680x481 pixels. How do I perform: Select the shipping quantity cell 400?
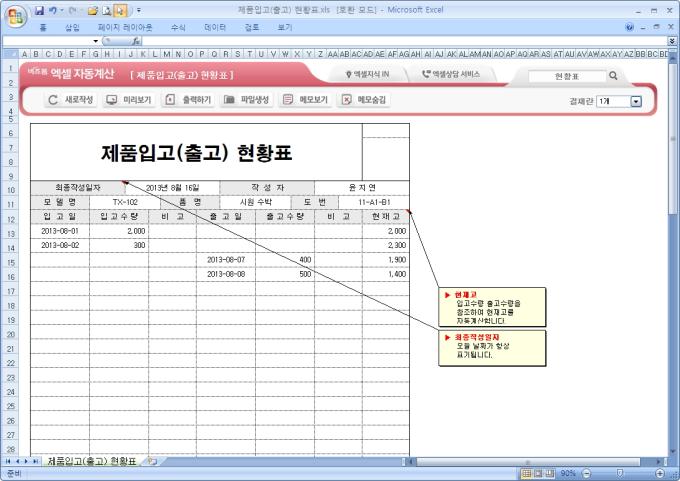click(285, 259)
